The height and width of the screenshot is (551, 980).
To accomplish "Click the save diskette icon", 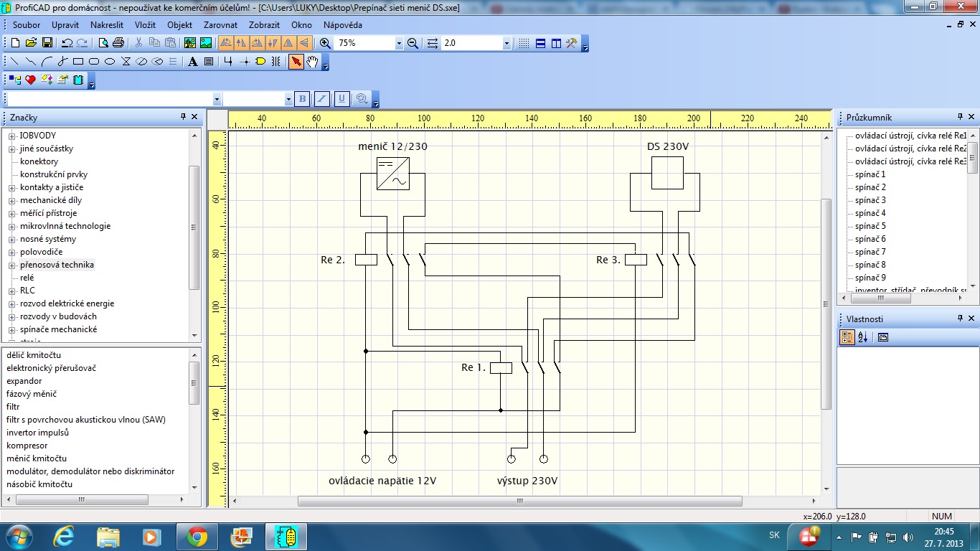I will 47,43.
